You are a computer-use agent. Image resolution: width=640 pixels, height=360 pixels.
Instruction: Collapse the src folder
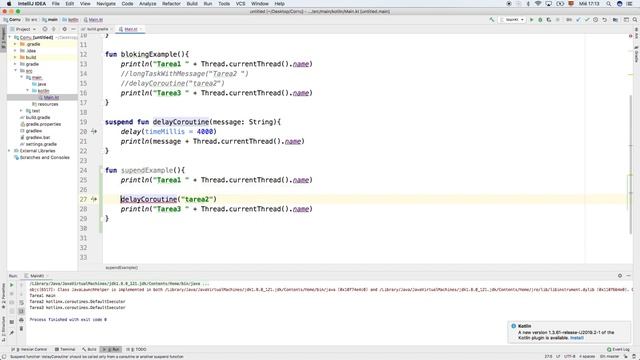click(16, 71)
